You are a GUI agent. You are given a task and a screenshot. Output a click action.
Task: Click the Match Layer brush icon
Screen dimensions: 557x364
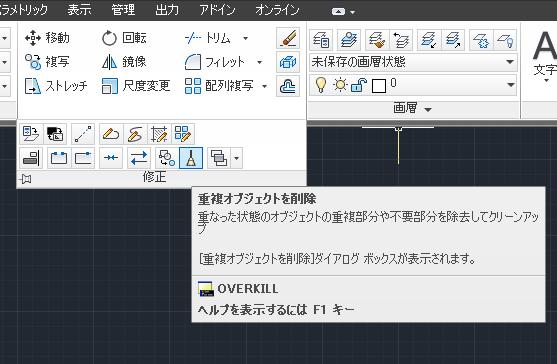click(x=377, y=40)
